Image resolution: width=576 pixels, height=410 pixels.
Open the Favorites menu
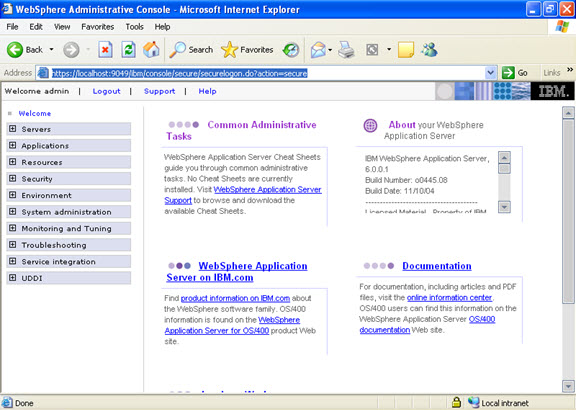coord(97,27)
